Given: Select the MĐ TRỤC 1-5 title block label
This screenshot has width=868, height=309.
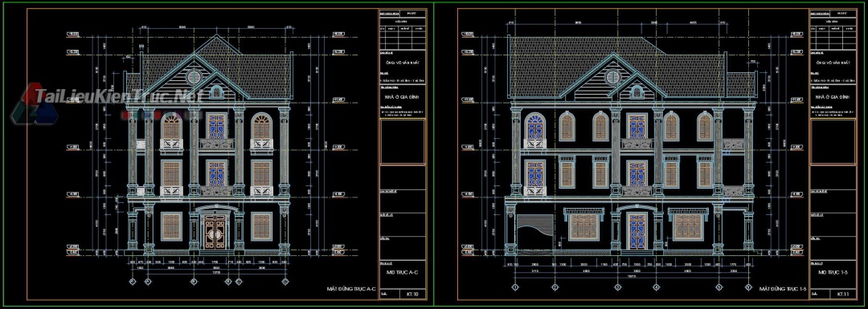Looking at the screenshot, I should pos(833,273).
